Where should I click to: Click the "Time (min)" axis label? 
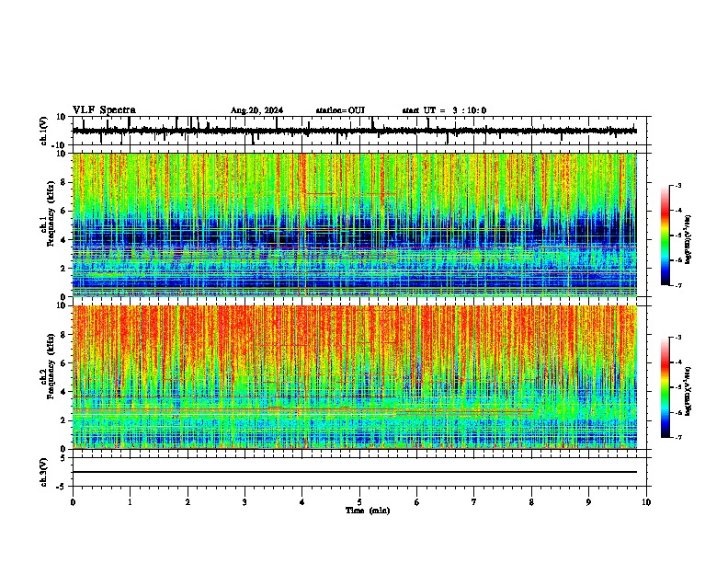coord(368,511)
